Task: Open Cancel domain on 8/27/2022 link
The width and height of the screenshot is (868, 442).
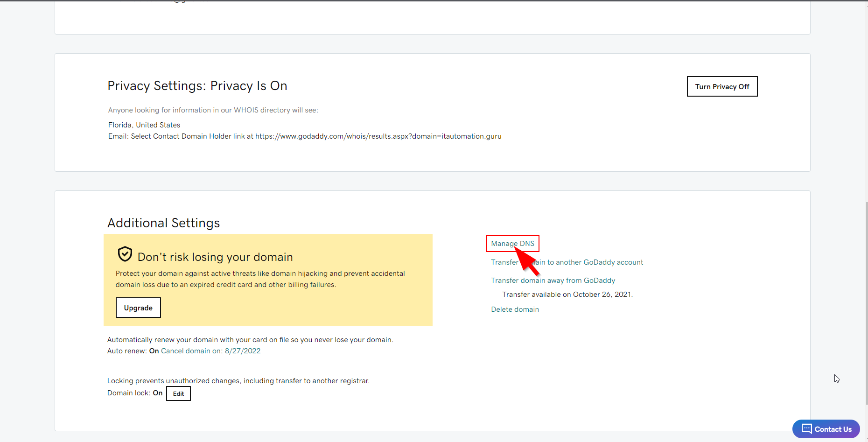Action: (211, 351)
